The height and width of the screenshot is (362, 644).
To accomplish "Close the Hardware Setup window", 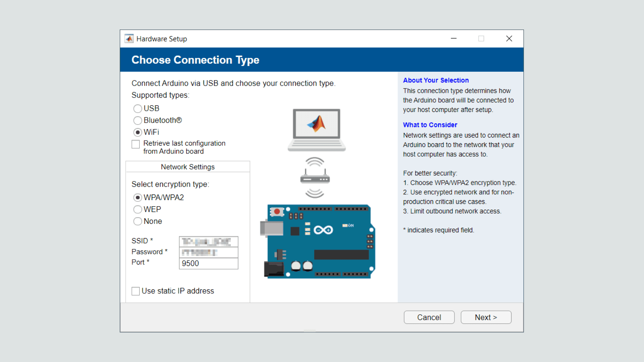I will click(x=509, y=39).
